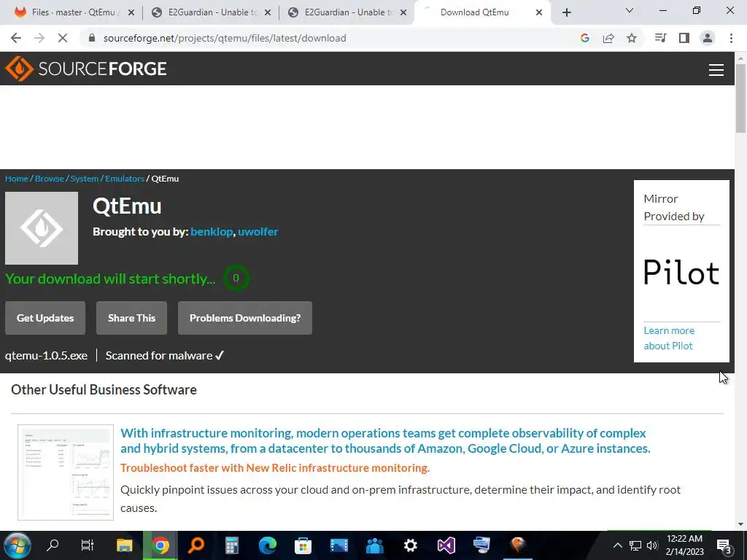This screenshot has height=560, width=747.
Task: Click the forward navigation arrow
Action: pyautogui.click(x=39, y=38)
